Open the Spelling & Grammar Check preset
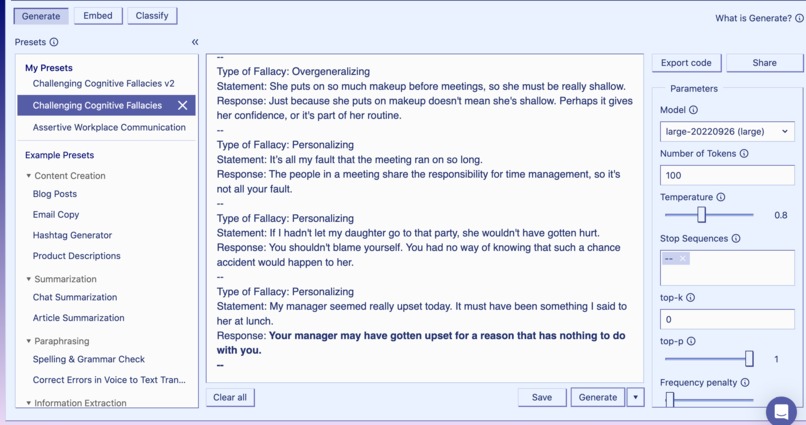Screen dimensions: 806x425 [x=88, y=359]
